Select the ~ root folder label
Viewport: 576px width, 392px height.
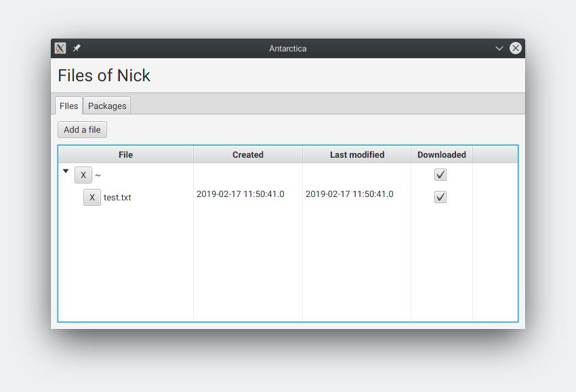click(x=98, y=175)
